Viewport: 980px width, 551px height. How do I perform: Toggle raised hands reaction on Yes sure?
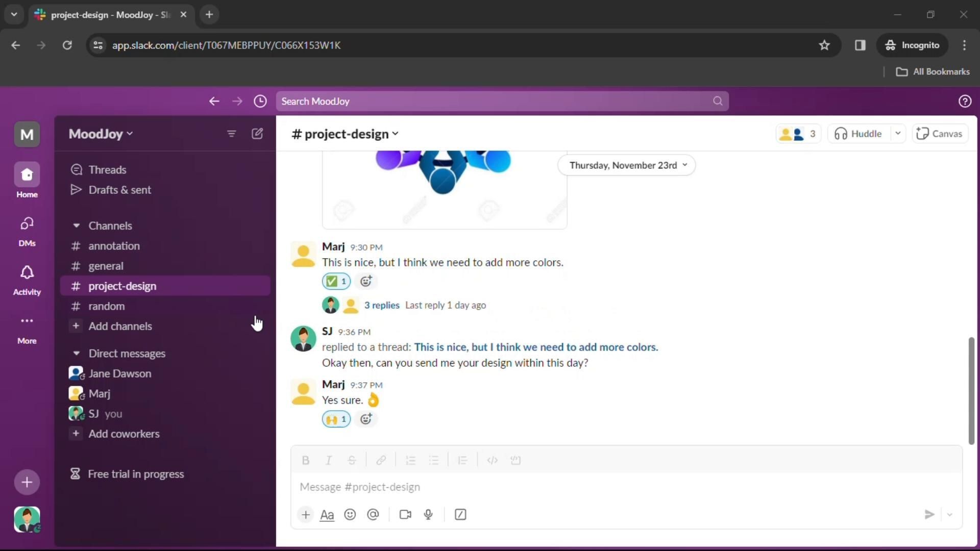click(336, 419)
